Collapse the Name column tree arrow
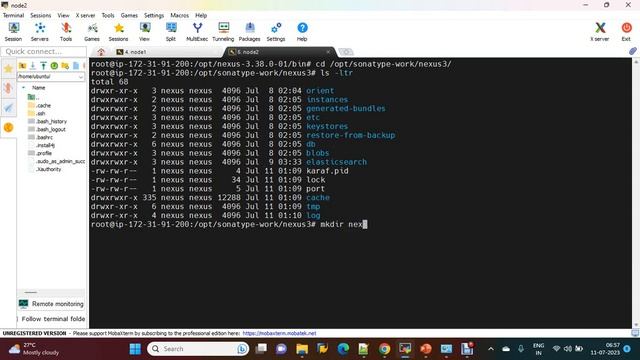 tap(24, 88)
